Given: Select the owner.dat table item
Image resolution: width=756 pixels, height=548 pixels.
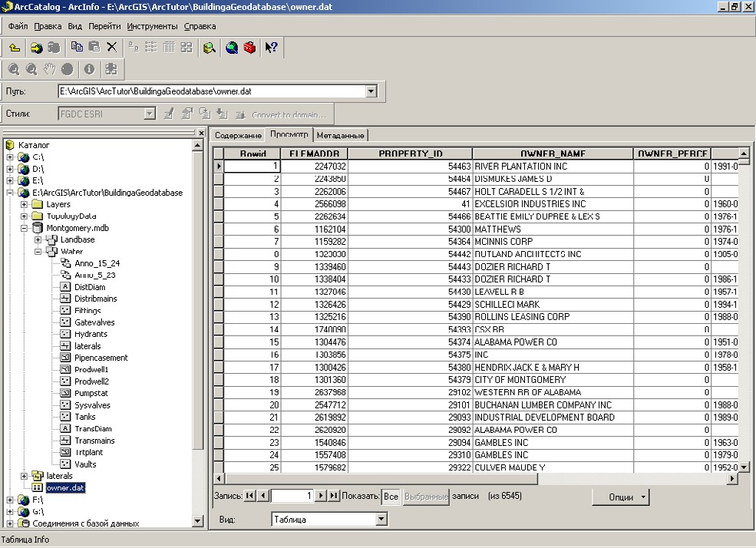Looking at the screenshot, I should [65, 488].
